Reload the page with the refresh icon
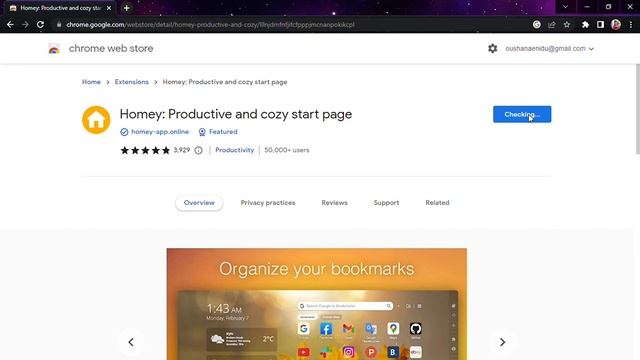Screen dimensions: 640x360 click(x=40, y=24)
